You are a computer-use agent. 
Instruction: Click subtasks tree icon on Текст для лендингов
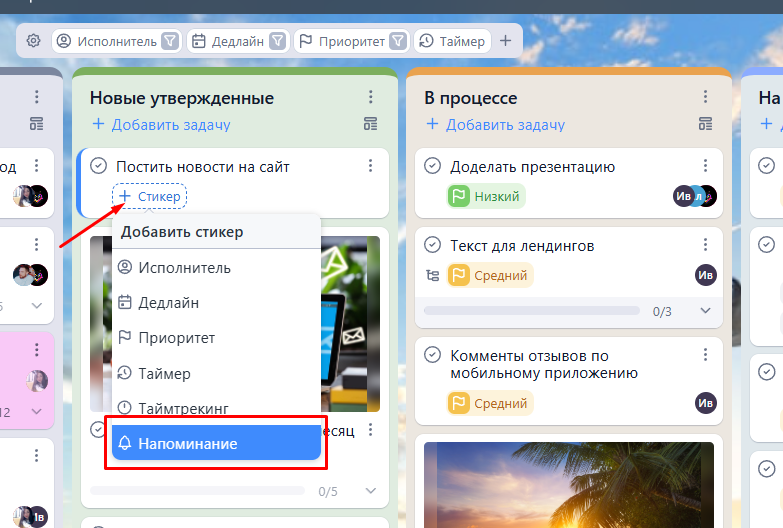pyautogui.click(x=432, y=275)
